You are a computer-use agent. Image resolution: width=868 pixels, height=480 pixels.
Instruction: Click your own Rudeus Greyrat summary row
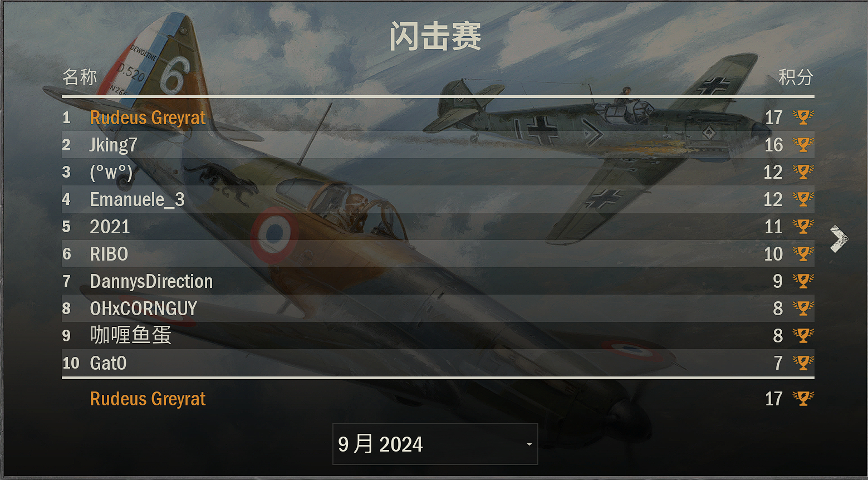pos(438,399)
